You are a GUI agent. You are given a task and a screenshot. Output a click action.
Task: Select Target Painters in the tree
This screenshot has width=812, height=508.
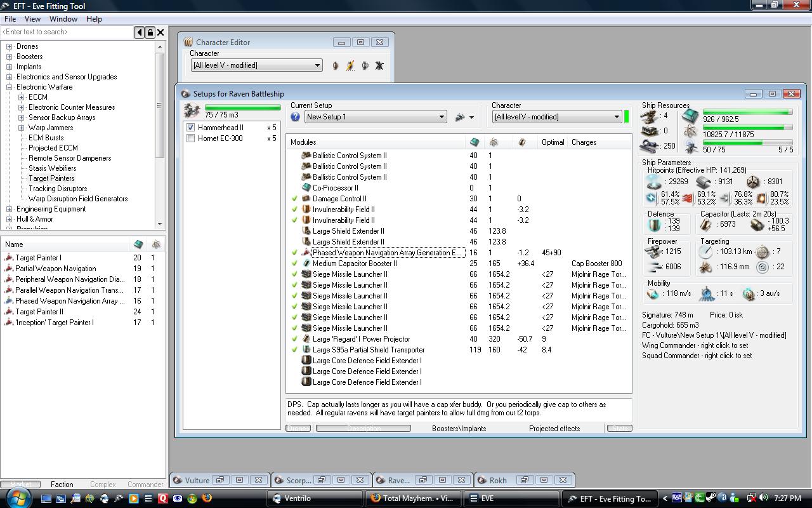tap(51, 178)
